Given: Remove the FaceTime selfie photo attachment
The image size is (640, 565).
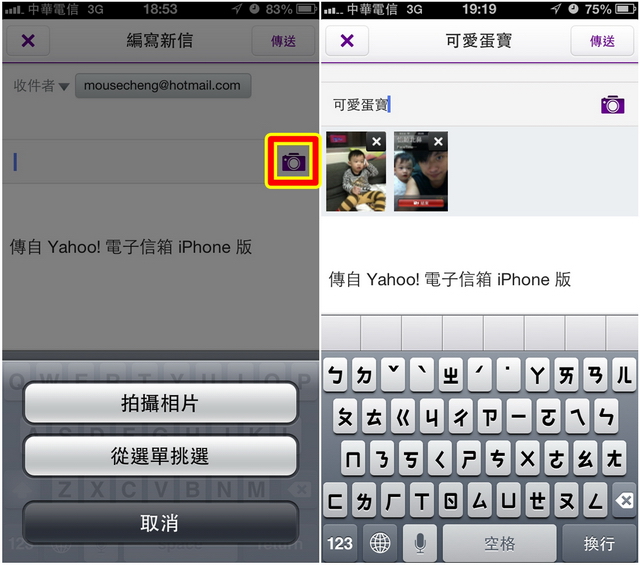Looking at the screenshot, I should click(x=438, y=142).
